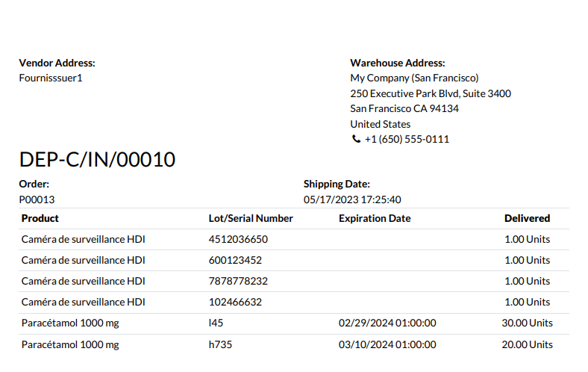This screenshot has height=372, width=588.
Task: Select lot number 4512036650
Action: (x=238, y=239)
